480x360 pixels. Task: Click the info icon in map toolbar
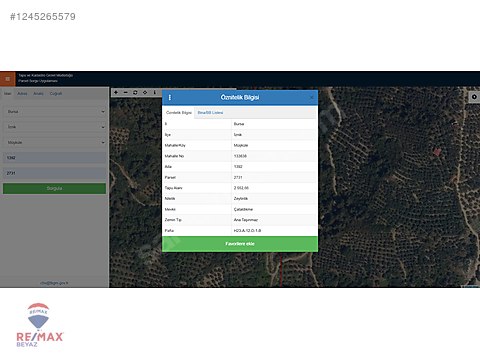pyautogui.click(x=154, y=92)
